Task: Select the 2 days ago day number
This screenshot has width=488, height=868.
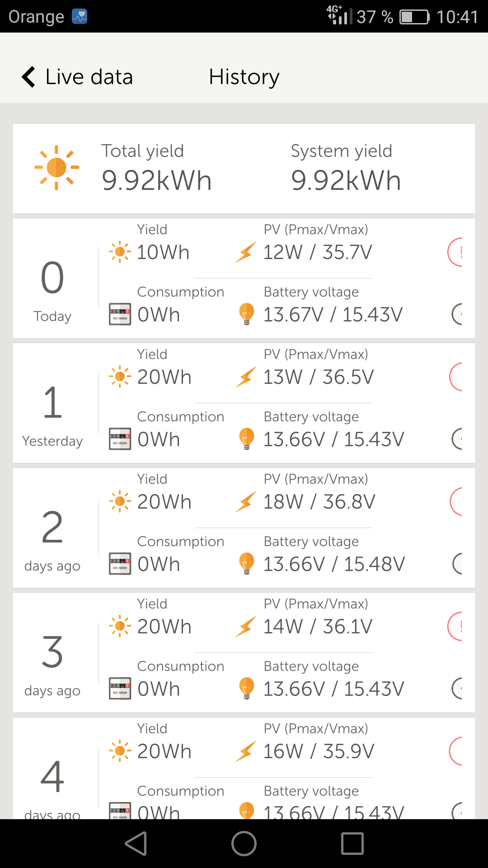Action: (52, 527)
